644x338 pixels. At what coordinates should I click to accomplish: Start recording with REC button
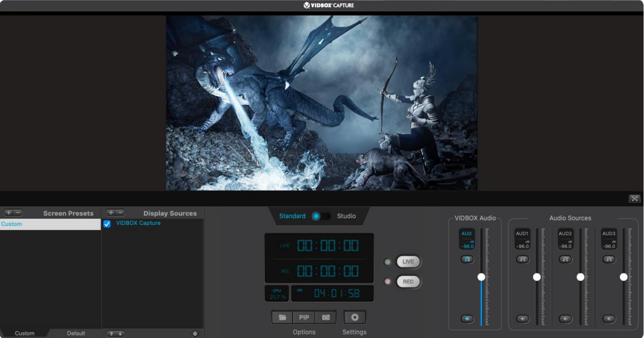tap(408, 282)
